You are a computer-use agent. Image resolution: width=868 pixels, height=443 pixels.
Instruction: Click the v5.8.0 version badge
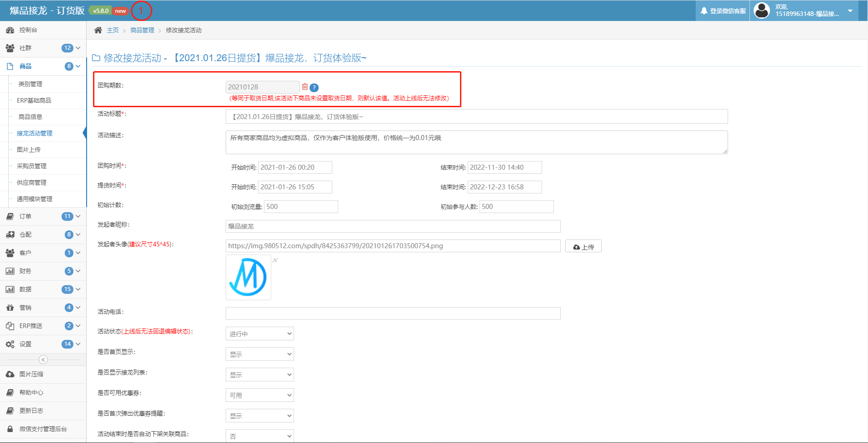point(101,11)
